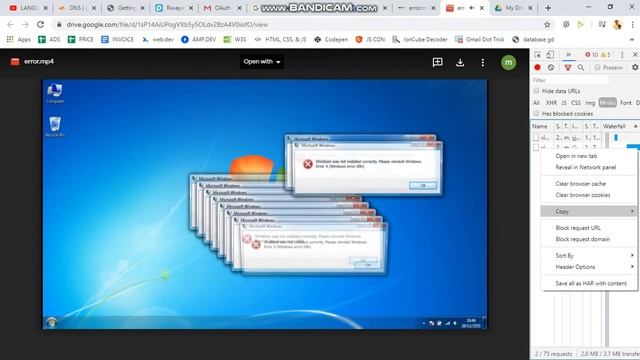
Task: Show more bookmarks with the overflow chevron
Action: [632, 40]
